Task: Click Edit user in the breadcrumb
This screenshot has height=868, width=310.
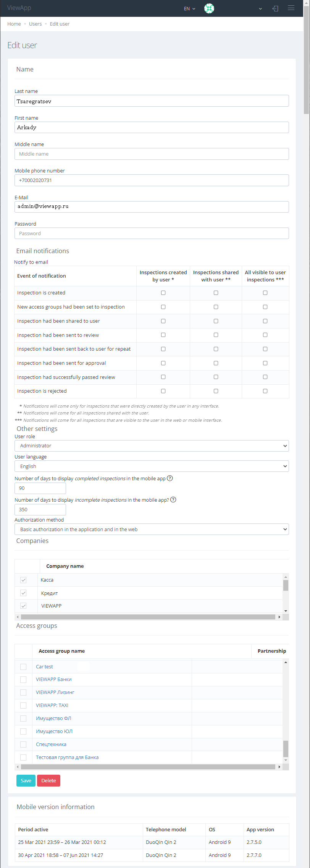Action: click(60, 24)
